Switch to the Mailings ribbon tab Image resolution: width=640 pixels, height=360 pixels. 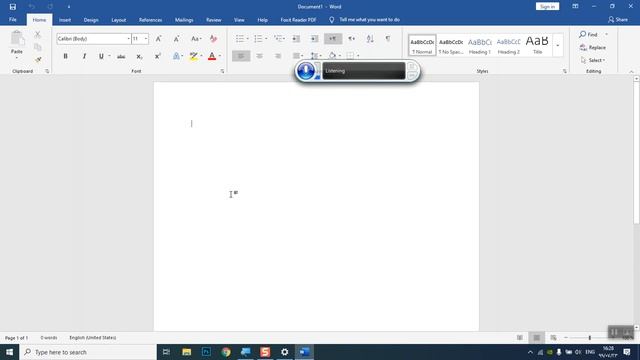pos(184,20)
